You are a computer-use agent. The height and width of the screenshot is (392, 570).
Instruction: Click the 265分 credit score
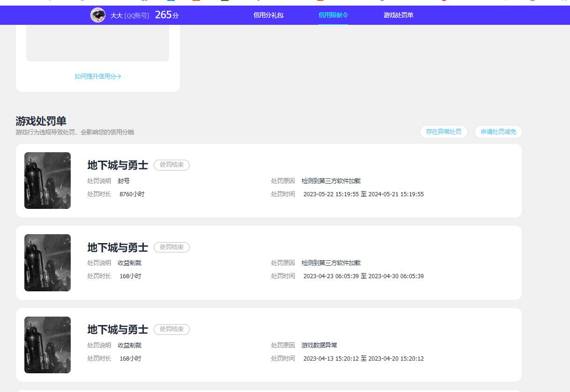(167, 15)
